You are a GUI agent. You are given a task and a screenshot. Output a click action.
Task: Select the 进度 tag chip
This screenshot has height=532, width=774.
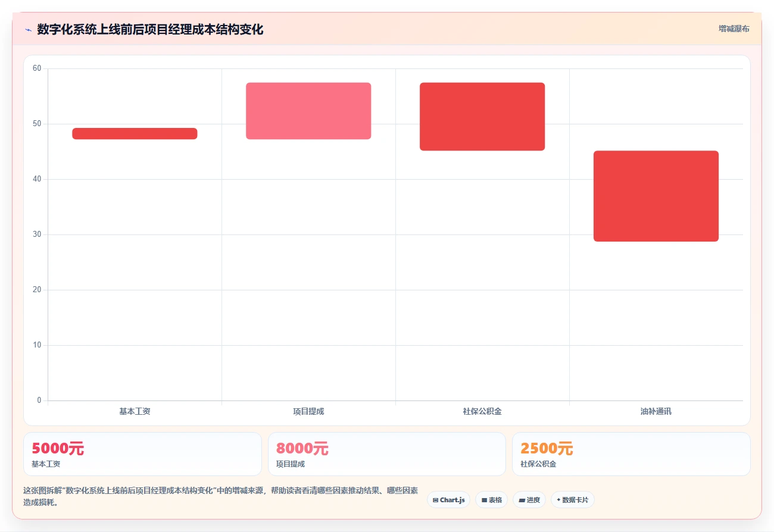(x=529, y=500)
